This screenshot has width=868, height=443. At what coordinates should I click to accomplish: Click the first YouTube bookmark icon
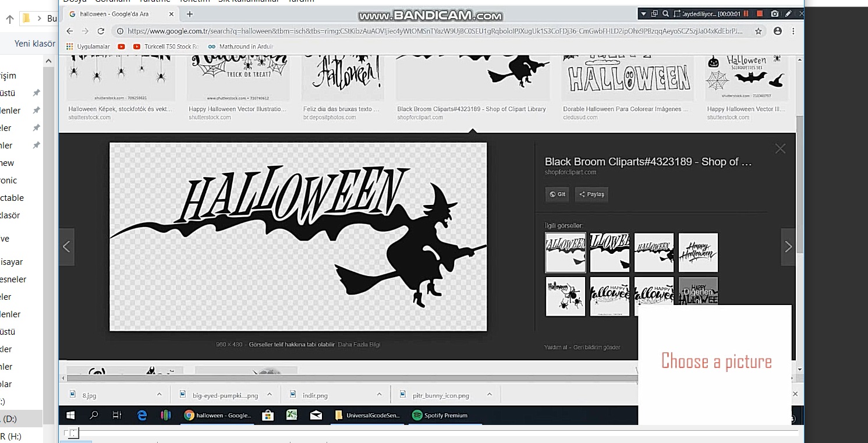(121, 47)
